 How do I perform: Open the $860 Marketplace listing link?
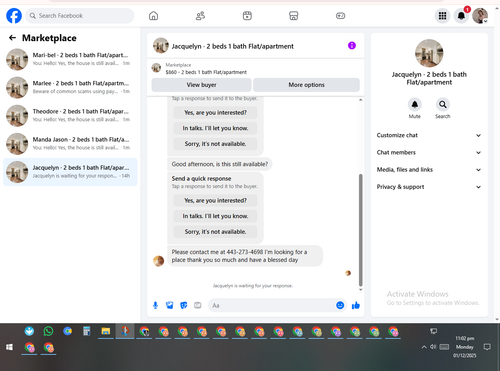tap(206, 72)
